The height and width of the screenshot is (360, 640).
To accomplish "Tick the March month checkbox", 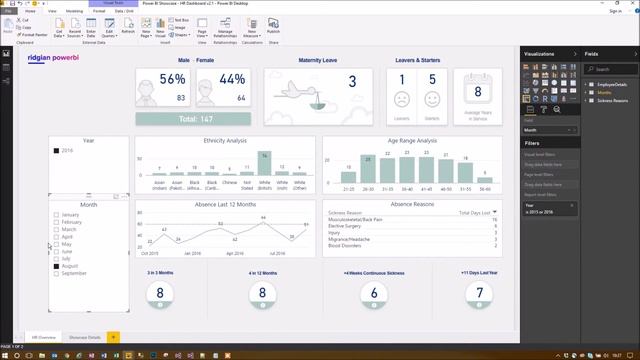I will click(56, 229).
